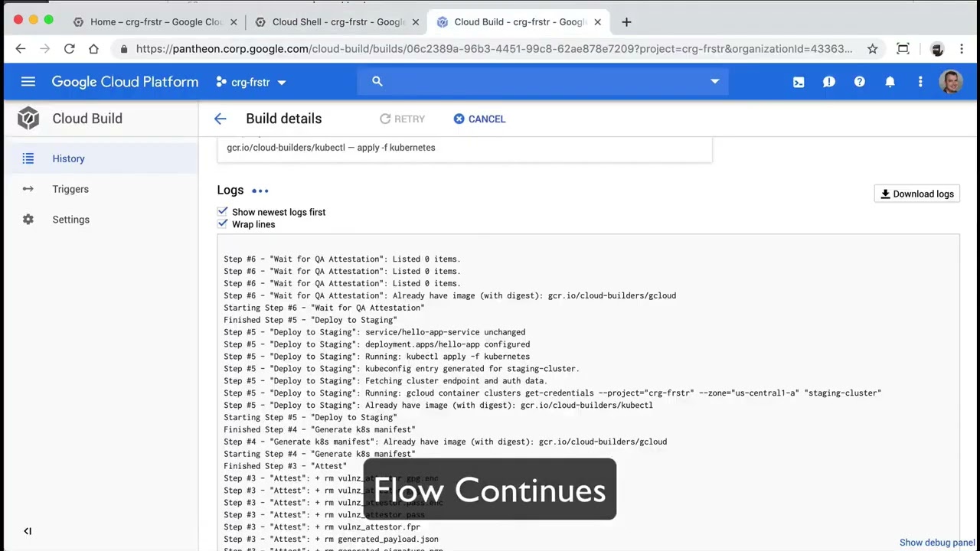Click the Settings gear icon in sidebar
The width and height of the screenshot is (980, 551).
28,220
